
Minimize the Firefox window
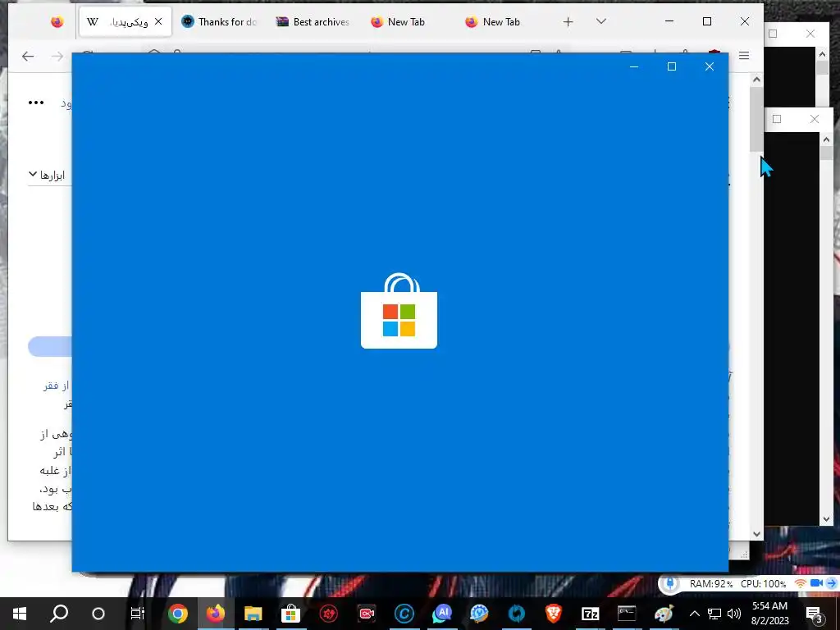(669, 21)
